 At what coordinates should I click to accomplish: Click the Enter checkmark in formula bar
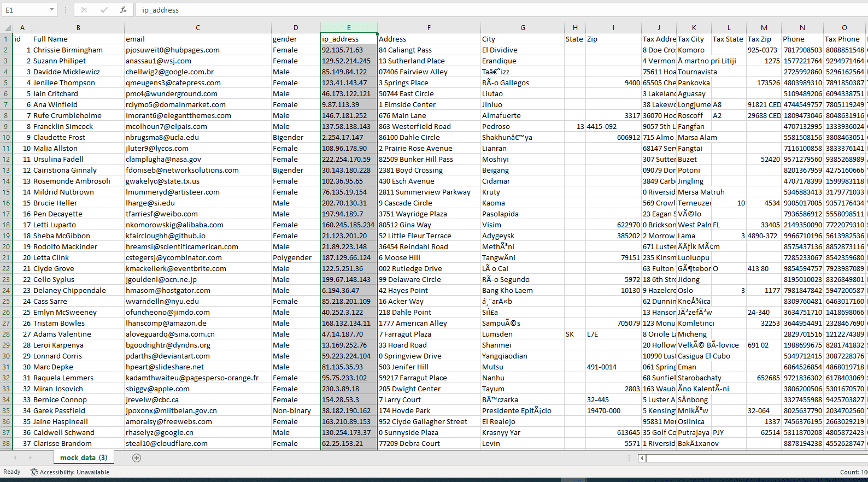click(x=104, y=10)
